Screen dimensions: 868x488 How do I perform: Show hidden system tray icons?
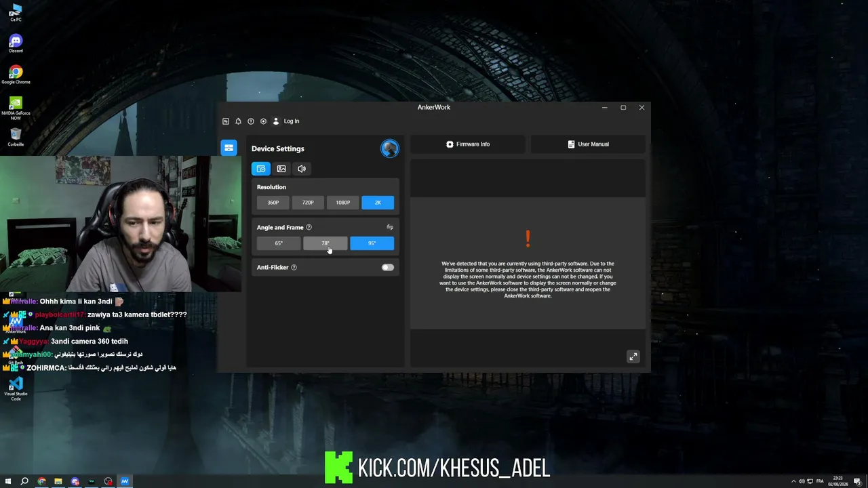tap(793, 481)
